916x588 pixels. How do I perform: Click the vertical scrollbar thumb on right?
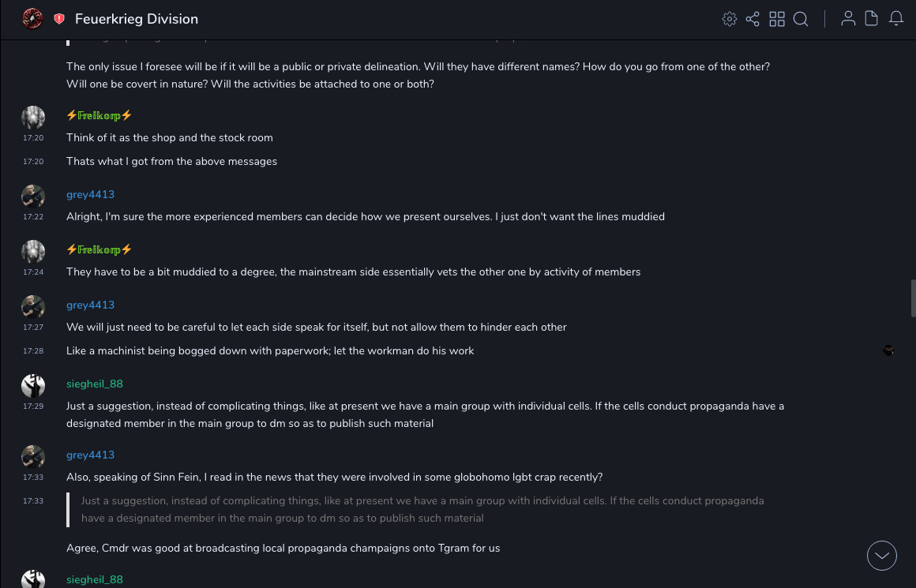913,298
